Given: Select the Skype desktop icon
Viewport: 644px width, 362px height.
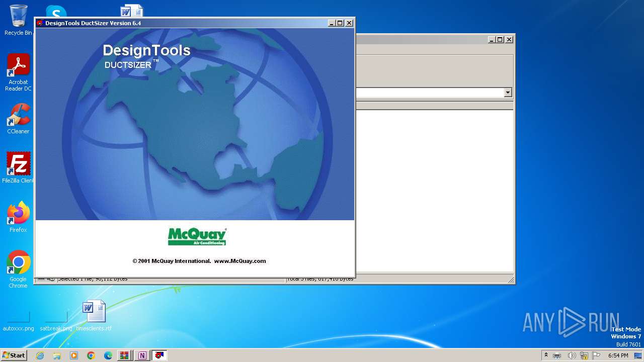Looking at the screenshot, I should [56, 11].
